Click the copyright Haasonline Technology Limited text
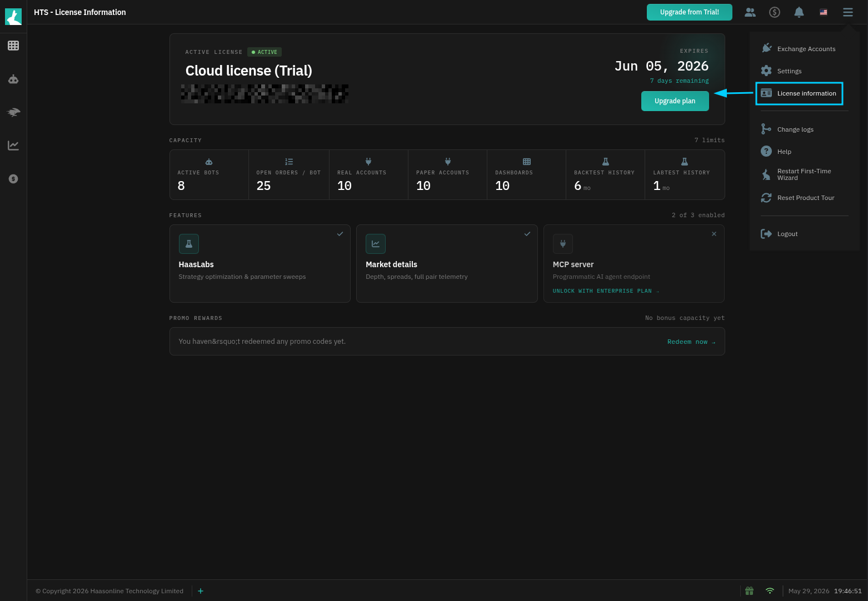Viewport: 868px width, 601px height. (x=109, y=591)
